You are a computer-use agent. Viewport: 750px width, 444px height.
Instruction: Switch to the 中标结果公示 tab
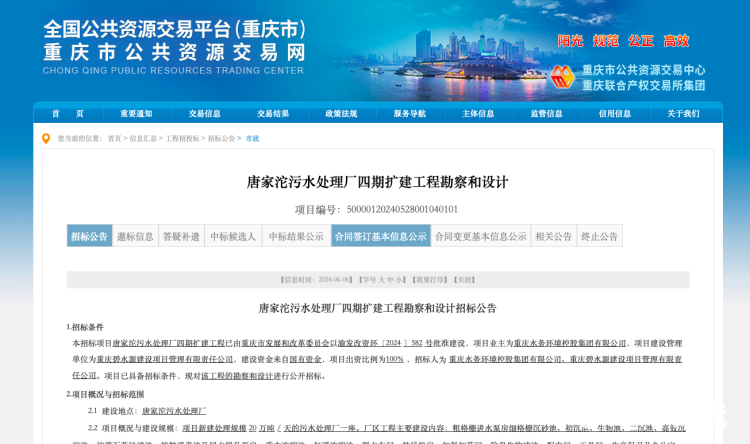[296, 236]
